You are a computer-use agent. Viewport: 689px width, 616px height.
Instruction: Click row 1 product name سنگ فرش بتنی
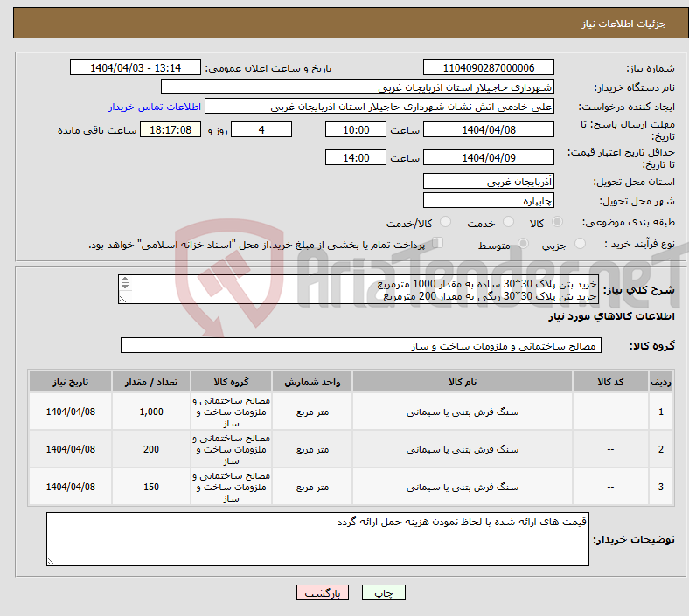pos(463,412)
